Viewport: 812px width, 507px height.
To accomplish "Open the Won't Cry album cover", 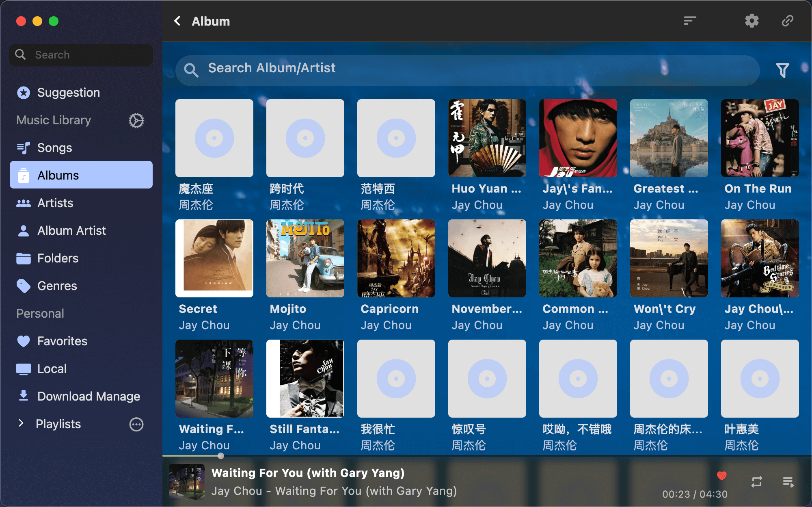I will (669, 258).
